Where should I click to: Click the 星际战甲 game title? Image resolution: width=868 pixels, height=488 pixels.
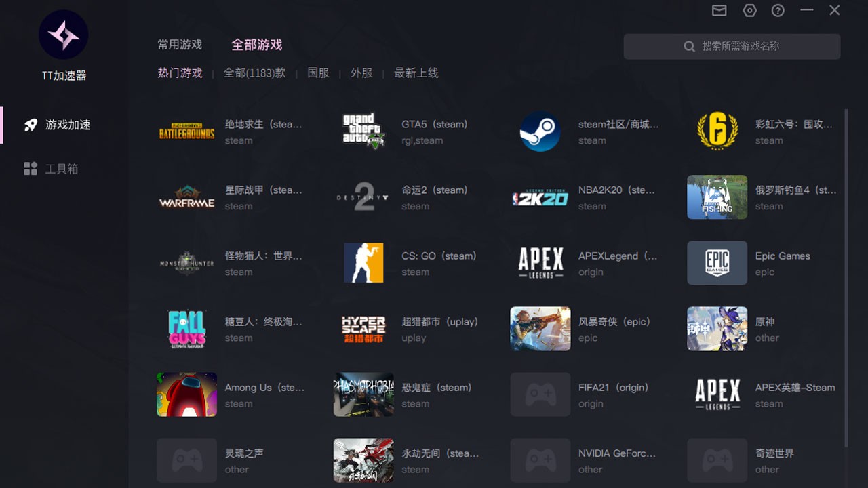click(264, 190)
